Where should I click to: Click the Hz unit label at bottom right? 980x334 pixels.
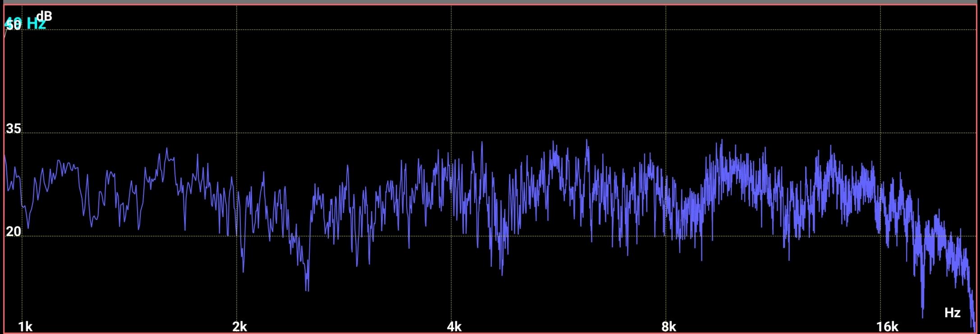pos(952,313)
